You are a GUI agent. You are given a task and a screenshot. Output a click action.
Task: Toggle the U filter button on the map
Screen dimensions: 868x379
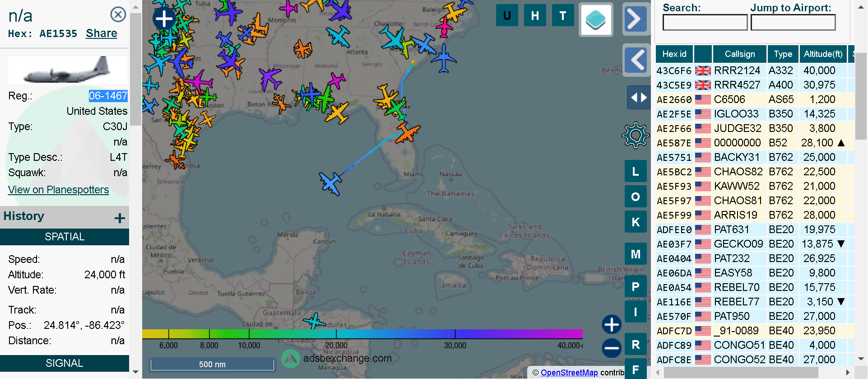(507, 16)
